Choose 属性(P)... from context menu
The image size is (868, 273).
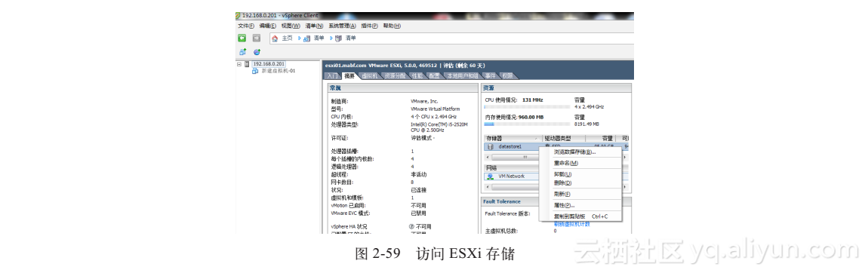coord(580,205)
